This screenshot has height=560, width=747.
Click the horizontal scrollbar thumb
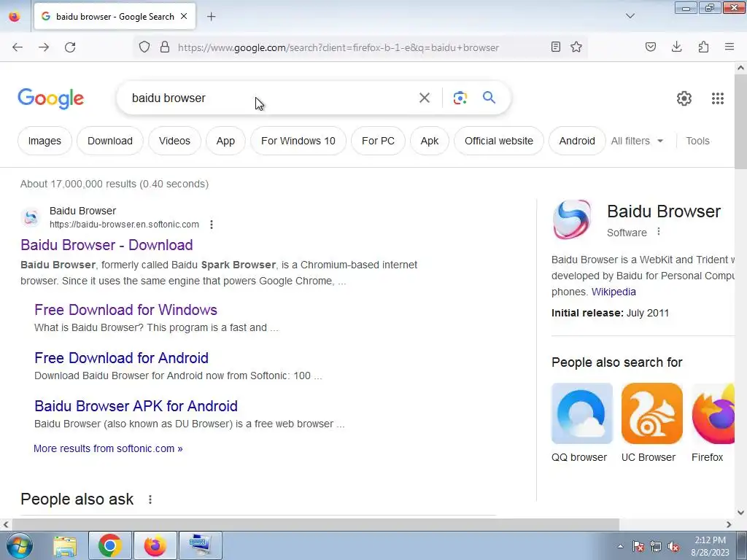point(315,524)
